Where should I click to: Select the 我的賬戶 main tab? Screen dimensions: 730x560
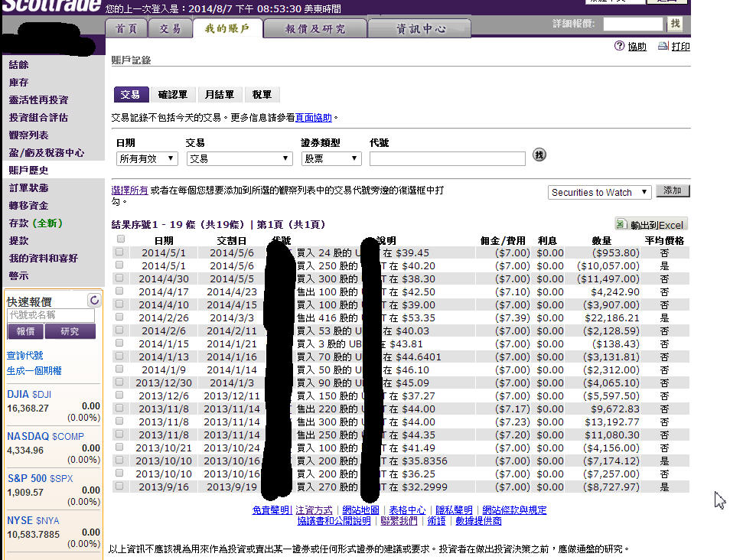click(228, 28)
